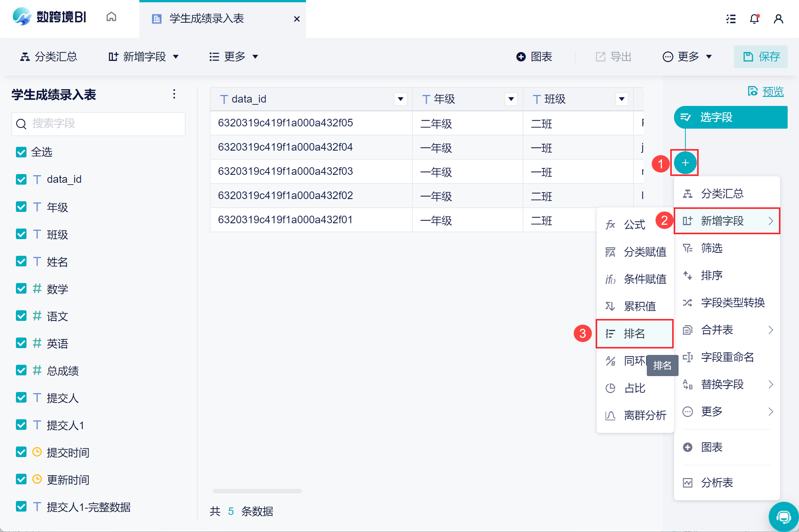Screen dimensions: 799x532
Task: Open the data_id column dropdown arrow
Action: 400,99
